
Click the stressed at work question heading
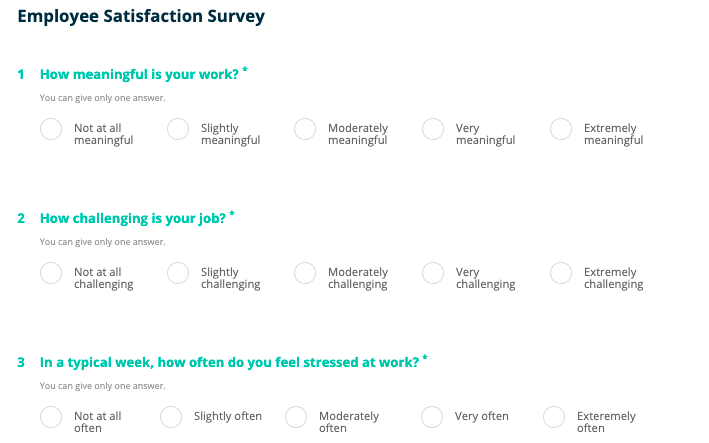tap(230, 363)
